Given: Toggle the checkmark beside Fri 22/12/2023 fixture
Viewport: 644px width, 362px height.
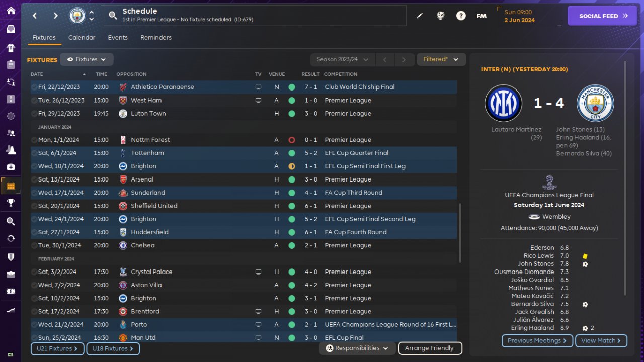Looking at the screenshot, I should point(34,87).
